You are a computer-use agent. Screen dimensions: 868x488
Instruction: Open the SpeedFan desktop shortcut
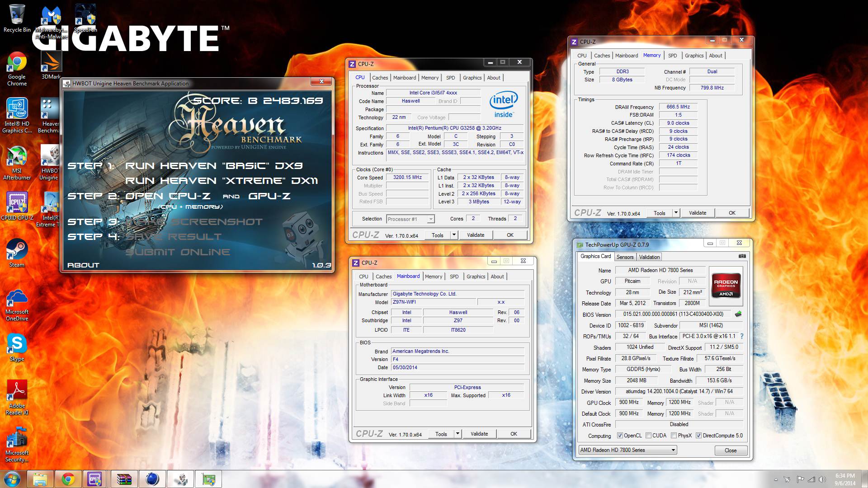[85, 19]
